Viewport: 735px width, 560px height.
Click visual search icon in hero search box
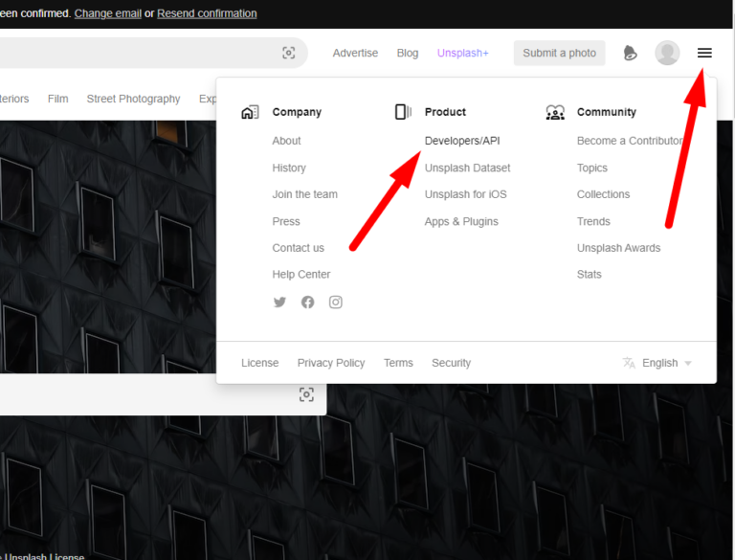(x=306, y=394)
